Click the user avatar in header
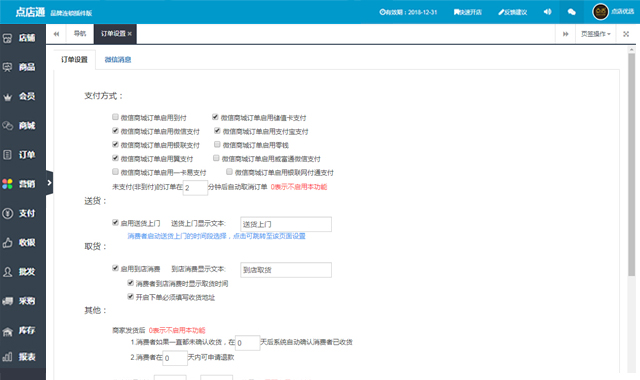640x380 pixels. tap(600, 12)
